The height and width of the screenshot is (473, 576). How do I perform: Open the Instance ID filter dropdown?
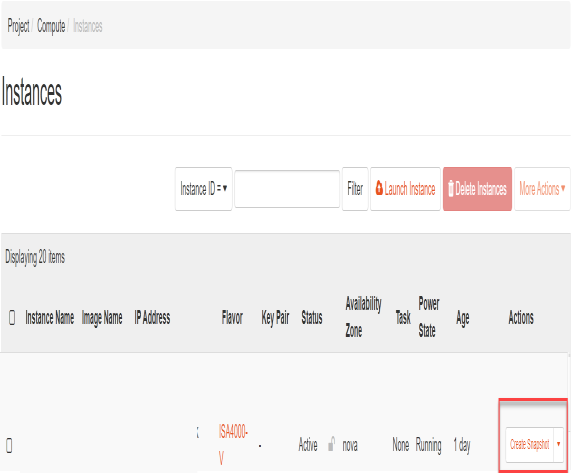coord(204,189)
